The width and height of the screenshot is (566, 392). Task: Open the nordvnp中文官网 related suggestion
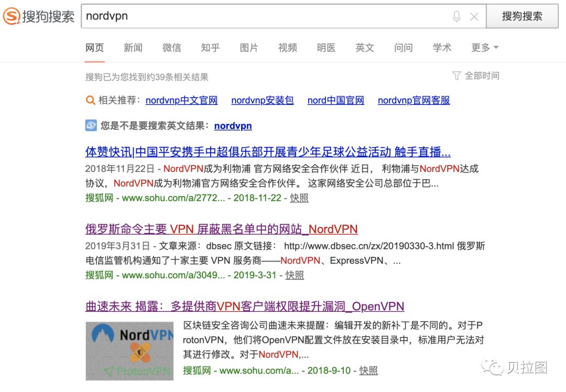click(x=181, y=101)
